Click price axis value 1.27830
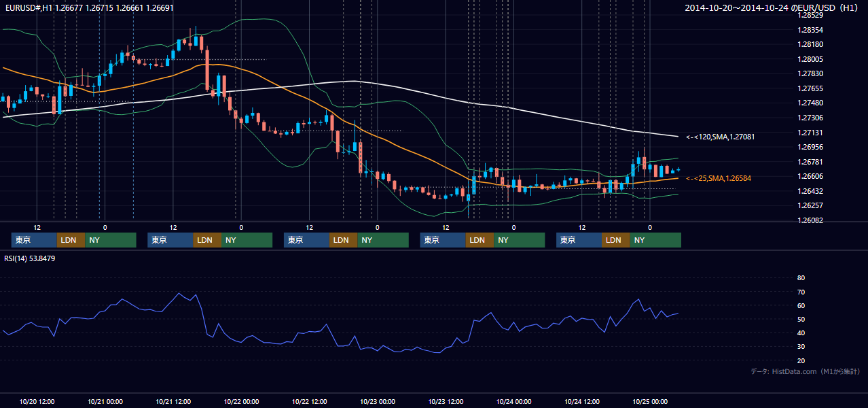868x408 pixels. click(x=810, y=74)
